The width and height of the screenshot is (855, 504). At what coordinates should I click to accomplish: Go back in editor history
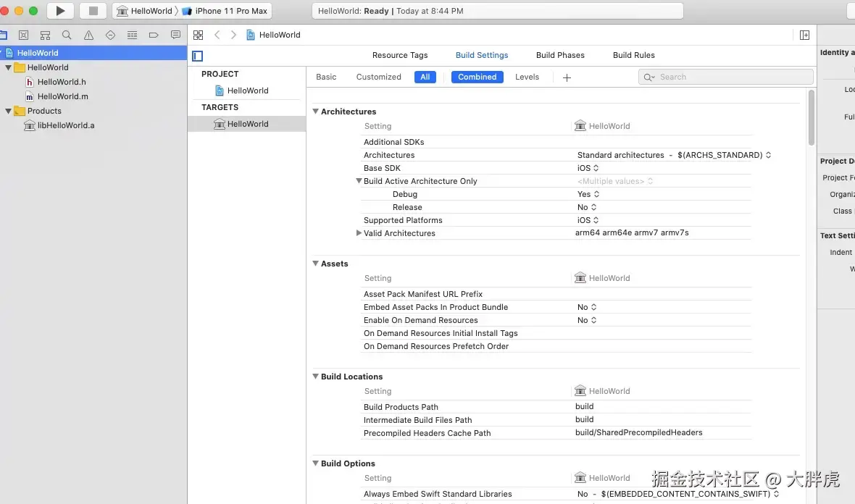coord(217,35)
